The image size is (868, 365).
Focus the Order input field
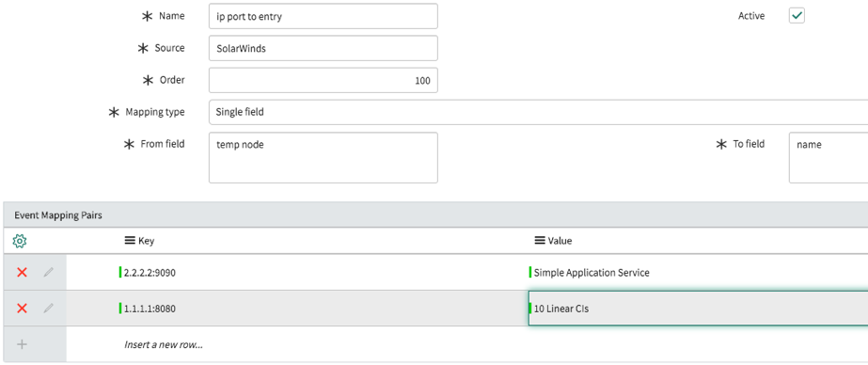[324, 80]
